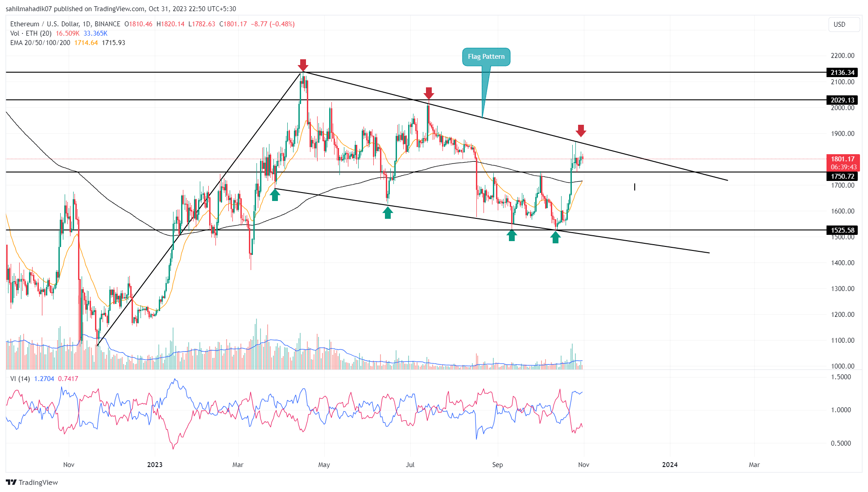Click the EMA 20/50/100/200 indicator legend
Image resolution: width=868 pixels, height=492 pixels.
[40, 43]
